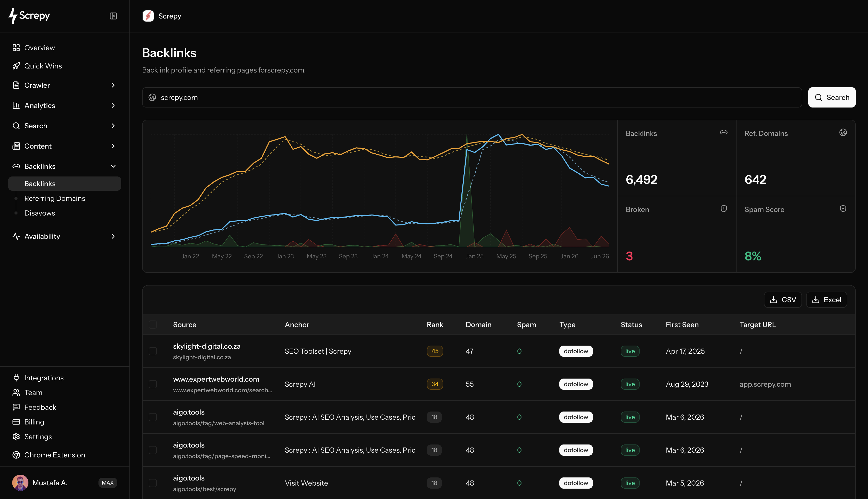Check the aigo.tools page-speed-moni row checkbox
This screenshot has width=868, height=499.
[x=153, y=450]
